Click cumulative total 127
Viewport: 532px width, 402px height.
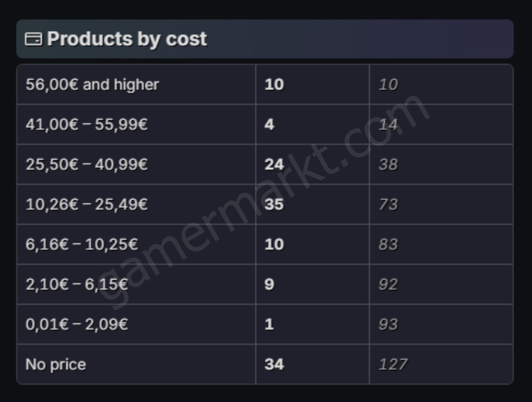coord(393,364)
